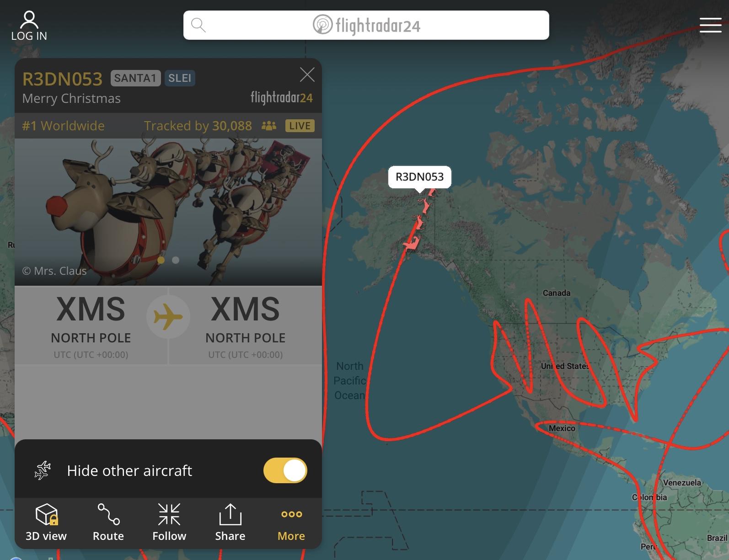Open the hamburger menu icon
This screenshot has height=560, width=729.
click(x=710, y=25)
